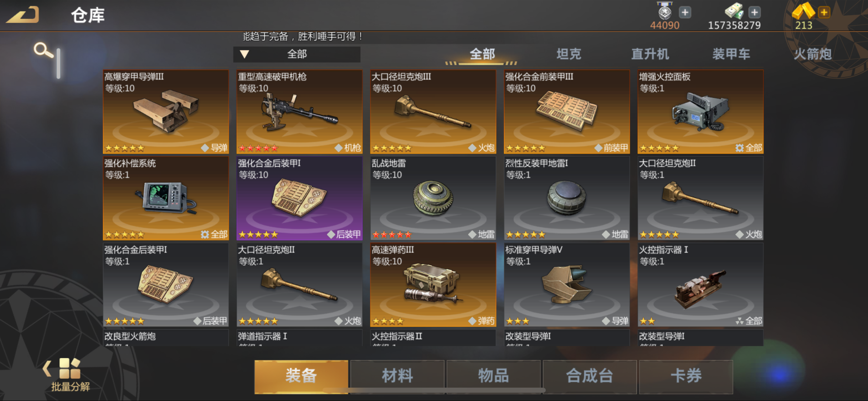Switch to the 直升机 category tab

pos(650,54)
